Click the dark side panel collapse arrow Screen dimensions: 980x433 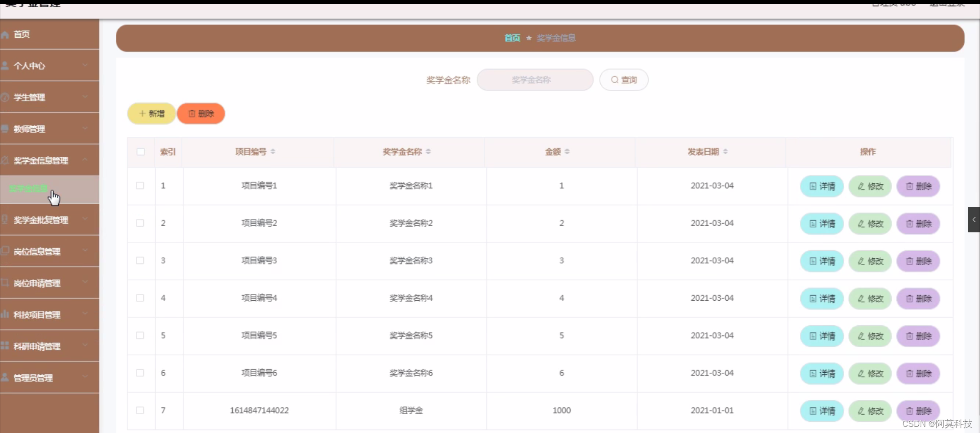pos(974,220)
